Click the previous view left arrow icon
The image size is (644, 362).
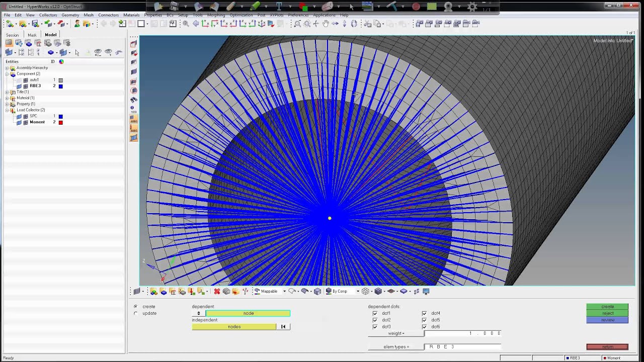point(195,24)
